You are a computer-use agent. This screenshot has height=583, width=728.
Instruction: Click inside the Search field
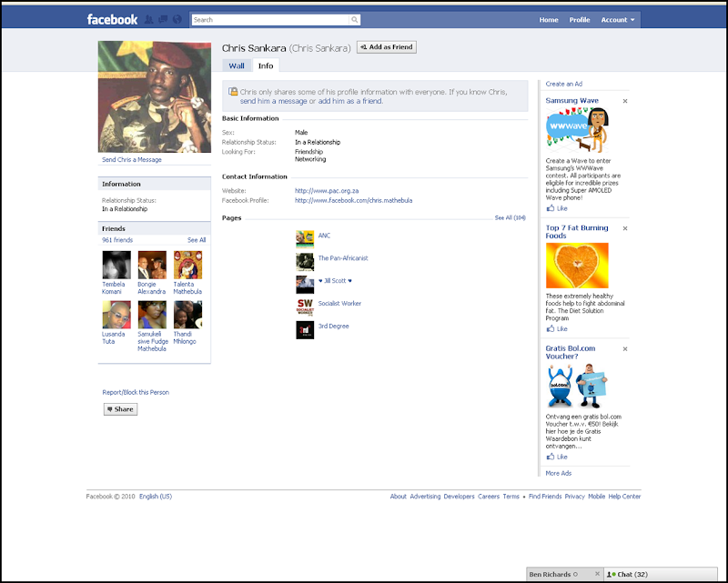(x=270, y=20)
